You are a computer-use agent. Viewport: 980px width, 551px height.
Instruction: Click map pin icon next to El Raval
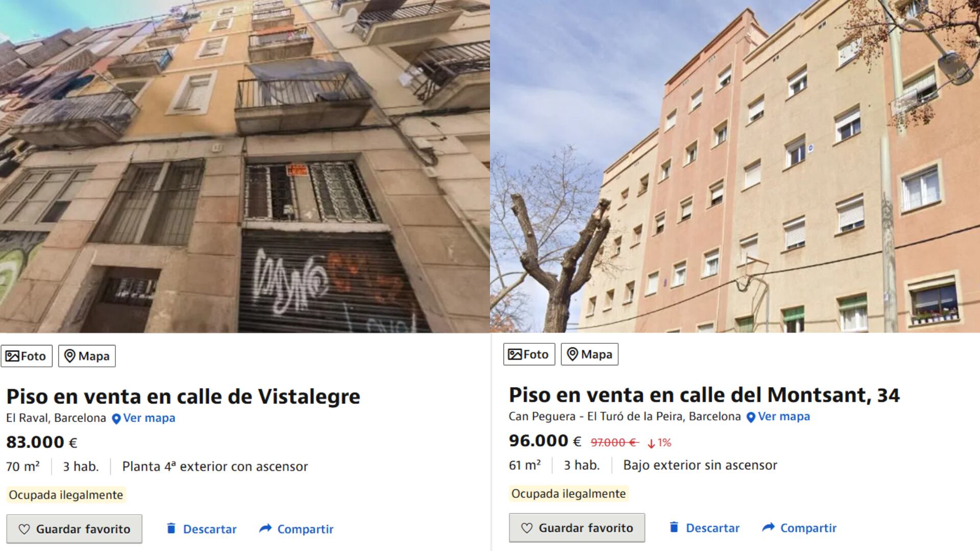(116, 419)
